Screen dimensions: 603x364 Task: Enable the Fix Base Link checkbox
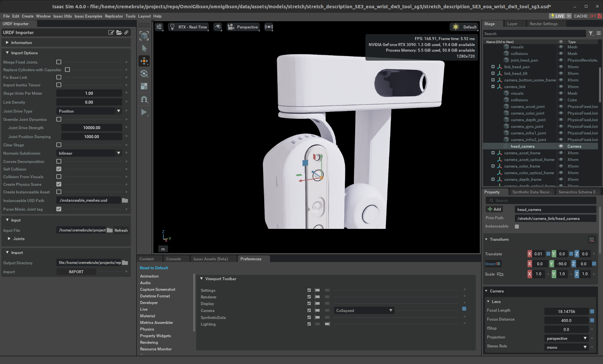click(59, 77)
